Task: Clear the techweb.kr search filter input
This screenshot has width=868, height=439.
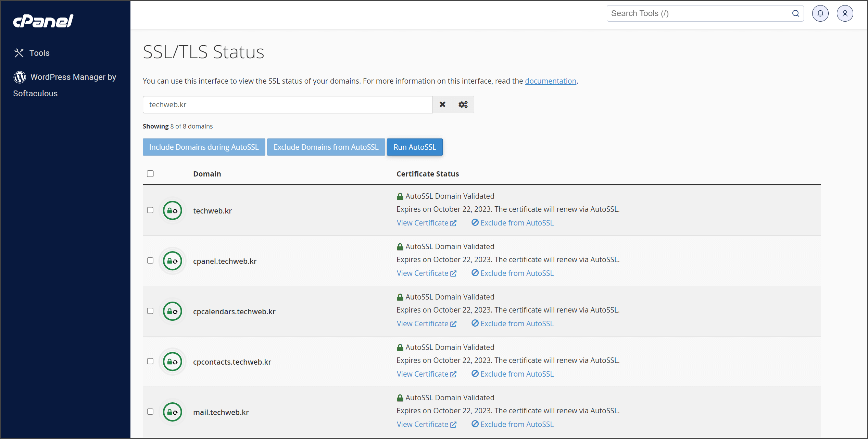Action: (x=443, y=104)
